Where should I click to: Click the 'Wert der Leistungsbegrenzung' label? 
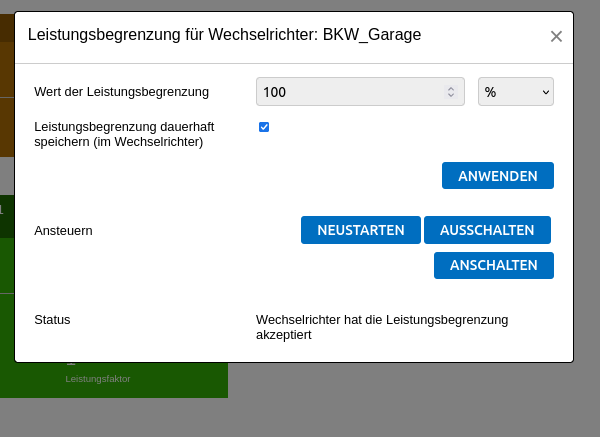click(121, 92)
